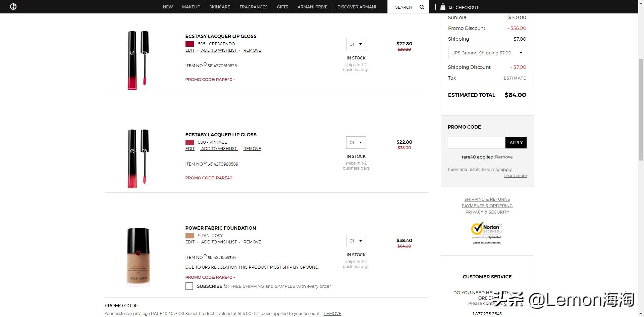The height and width of the screenshot is (317, 644).
Task: Open the Power Fabric Foundation bottle image
Action: [x=138, y=257]
